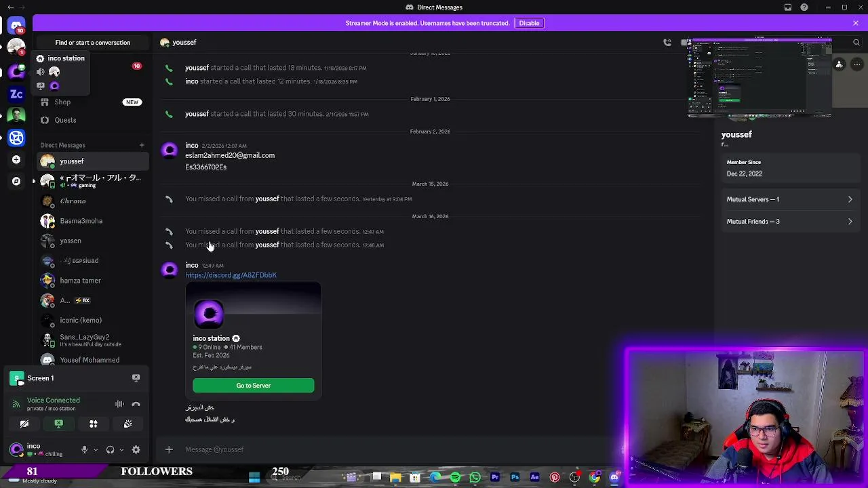Click the add friend icon on profile
Image resolution: width=868 pixels, height=488 pixels.
pos(839,64)
